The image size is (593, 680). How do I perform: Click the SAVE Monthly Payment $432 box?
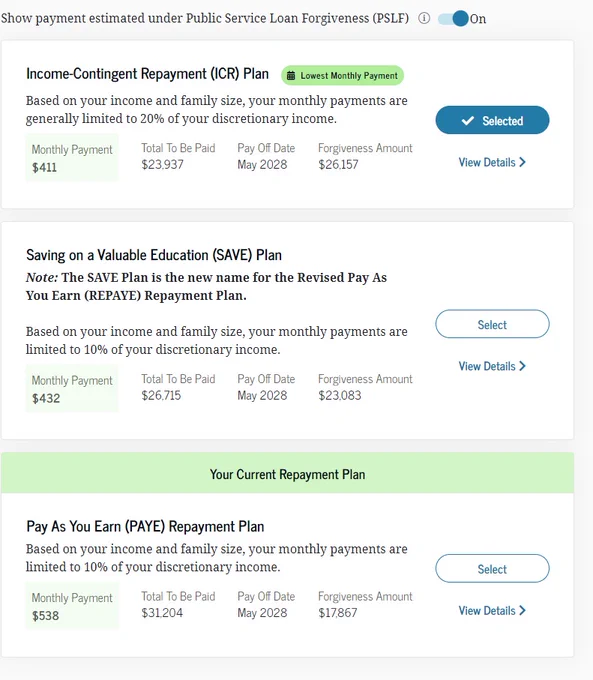point(72,389)
